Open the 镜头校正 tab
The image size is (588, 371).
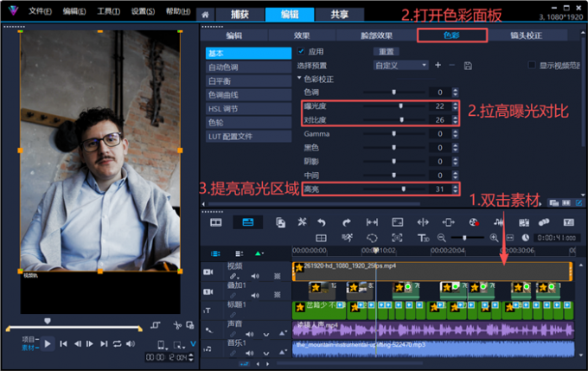pos(526,35)
